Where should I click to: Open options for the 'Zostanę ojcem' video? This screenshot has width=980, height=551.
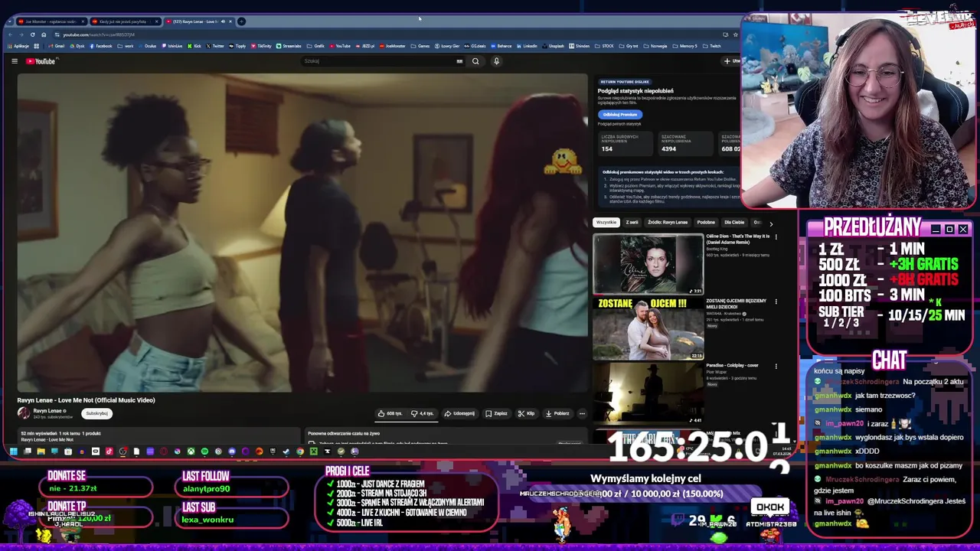click(x=776, y=302)
